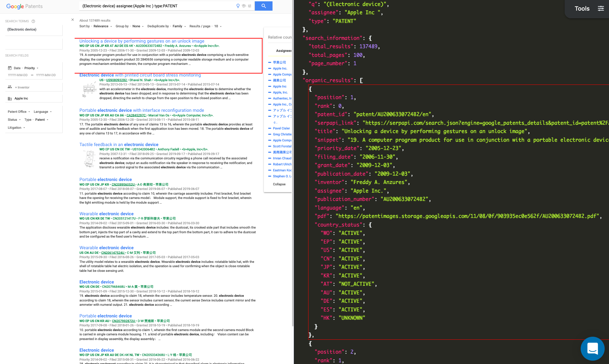Open Electronic device result CN205334368U

(97, 350)
